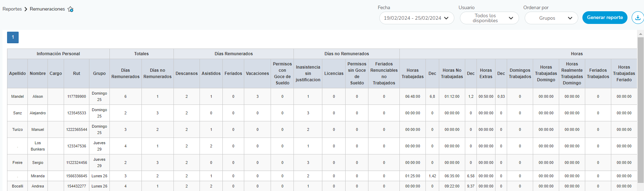644x191 pixels.
Task: Click the Días Remunerados column header
Action: [125, 74]
